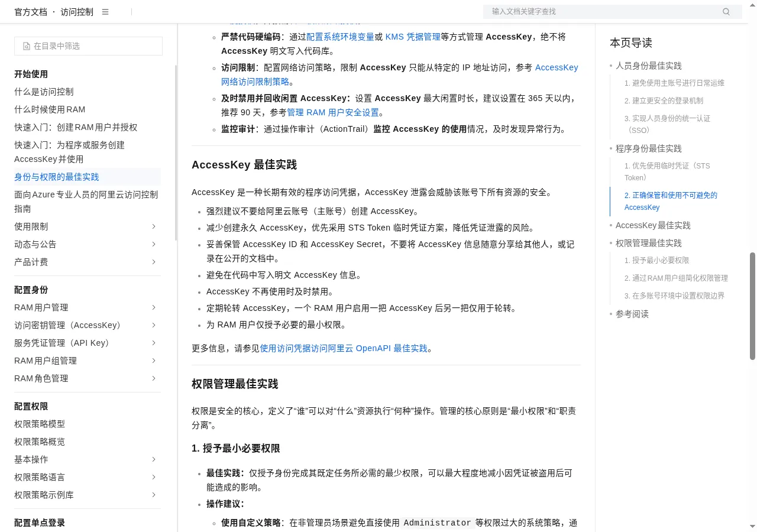
Task: Expand the 权限策略语言 chevron
Action: tap(154, 477)
